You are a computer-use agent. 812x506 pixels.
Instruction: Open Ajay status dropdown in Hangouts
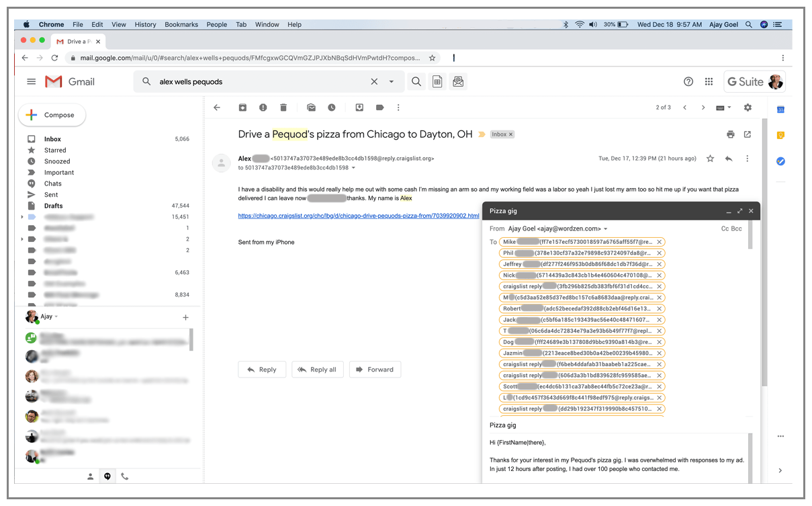(x=56, y=317)
